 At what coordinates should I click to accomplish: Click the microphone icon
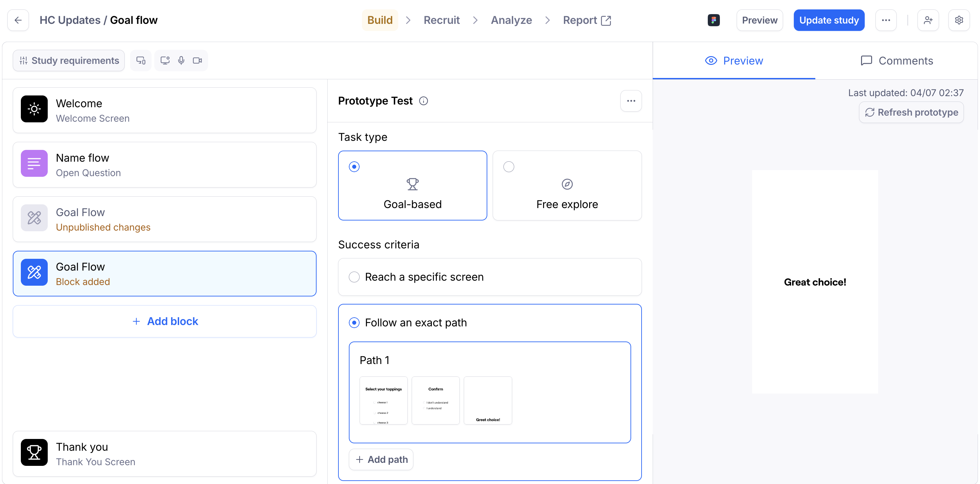181,61
